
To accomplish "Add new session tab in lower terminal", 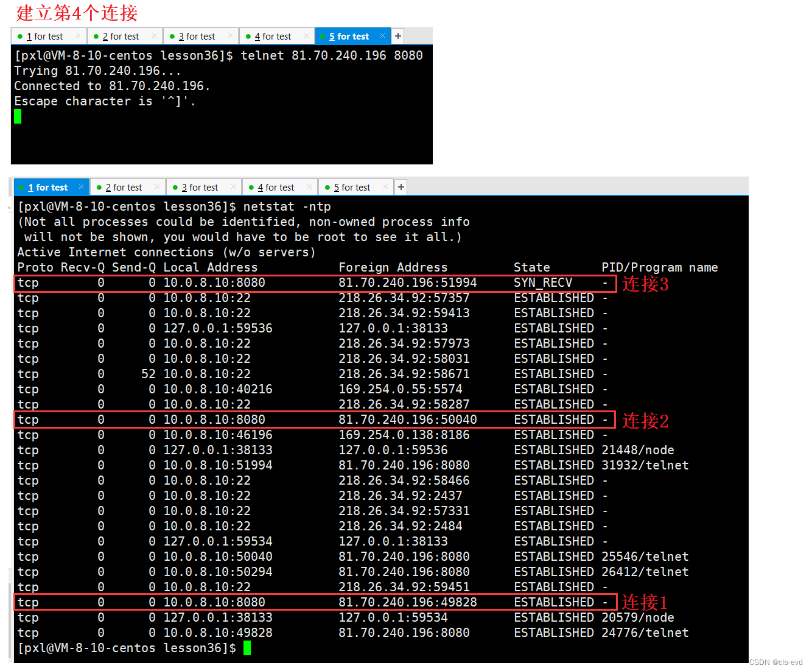I will [x=401, y=187].
